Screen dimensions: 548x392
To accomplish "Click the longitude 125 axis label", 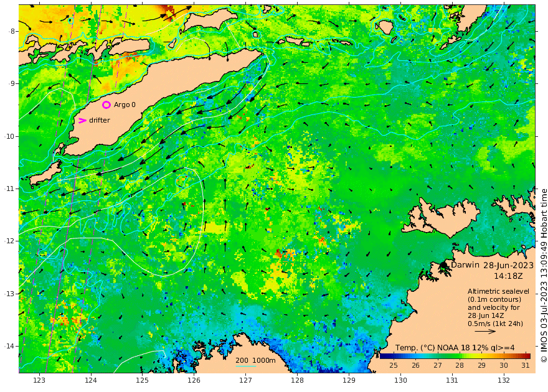I will click(x=142, y=380).
